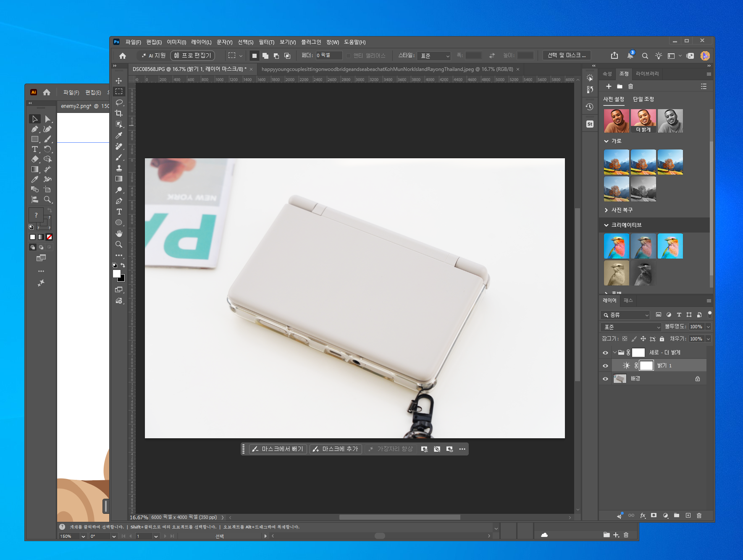
Task: Click the 선택 및 마스크 button
Action: (x=567, y=55)
